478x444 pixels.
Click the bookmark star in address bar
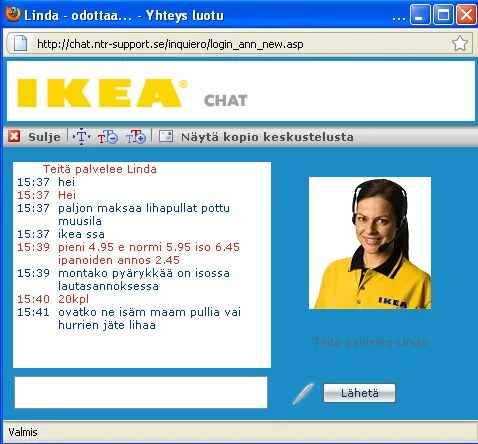[x=460, y=43]
